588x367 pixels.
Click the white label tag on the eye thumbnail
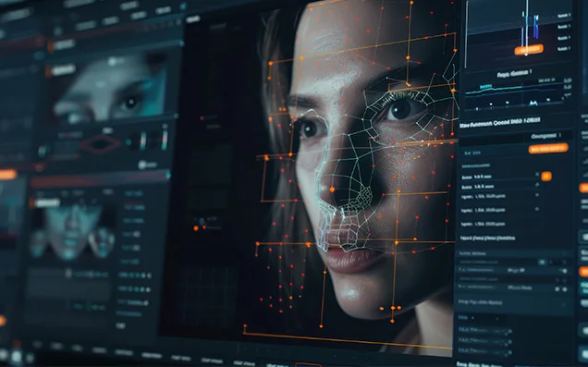(x=64, y=69)
